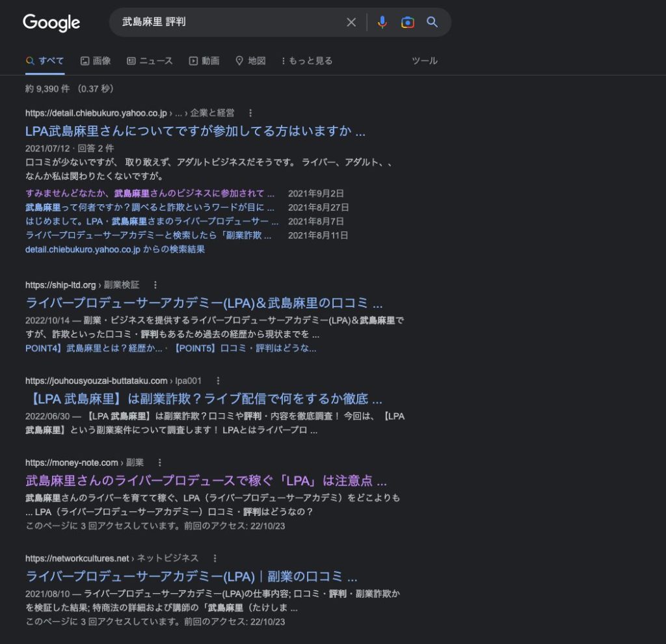Clear the search box with the X icon
Viewport: 666px width, 644px height.
click(351, 23)
